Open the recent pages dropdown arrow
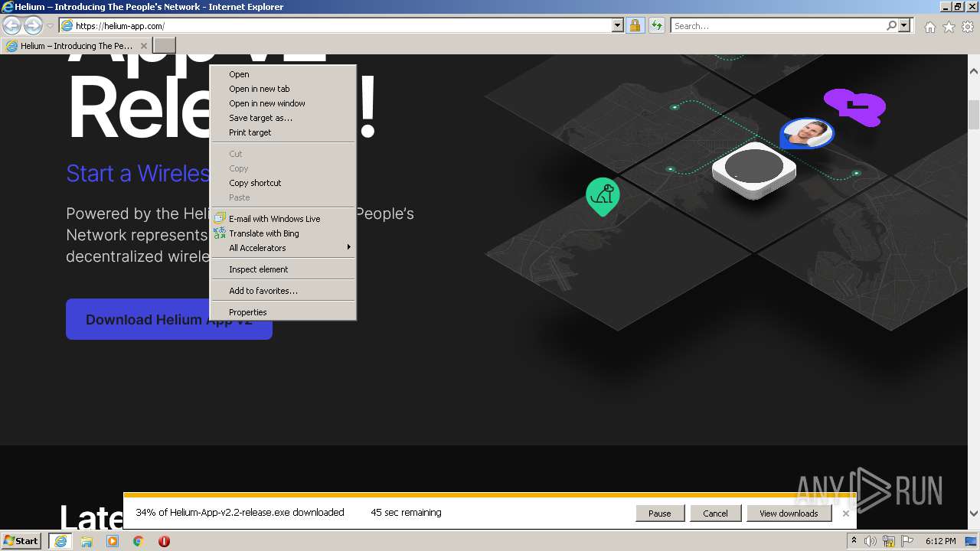The height and width of the screenshot is (551, 980). point(50,26)
